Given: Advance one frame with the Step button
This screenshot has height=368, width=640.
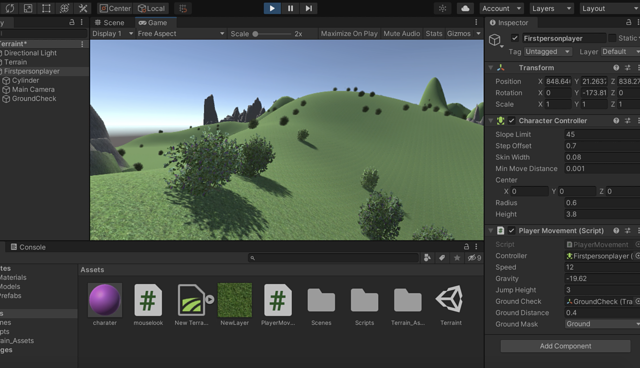Looking at the screenshot, I should pos(309,8).
